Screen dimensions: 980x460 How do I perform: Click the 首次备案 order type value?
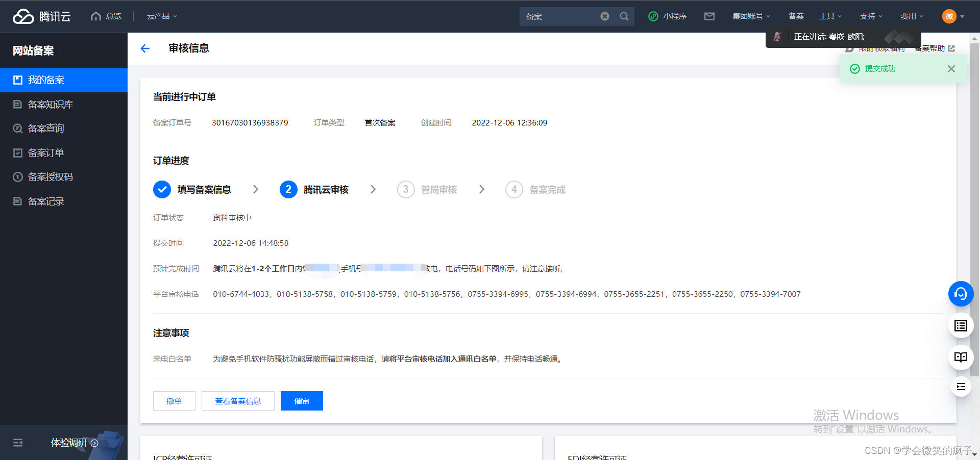[x=380, y=123]
